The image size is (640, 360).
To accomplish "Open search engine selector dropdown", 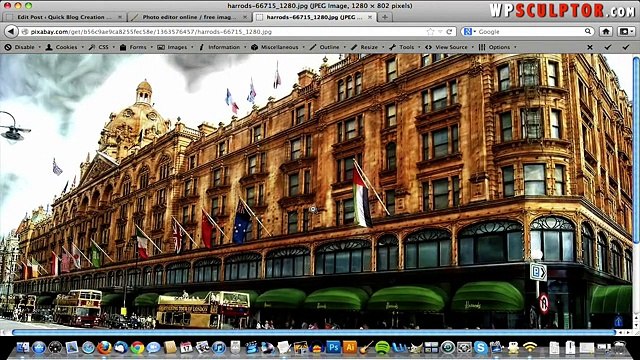I will click(469, 31).
